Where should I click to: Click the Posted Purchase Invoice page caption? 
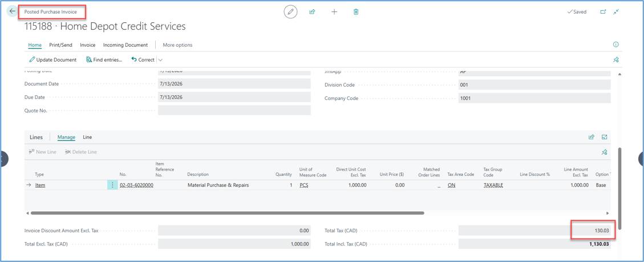coord(51,12)
